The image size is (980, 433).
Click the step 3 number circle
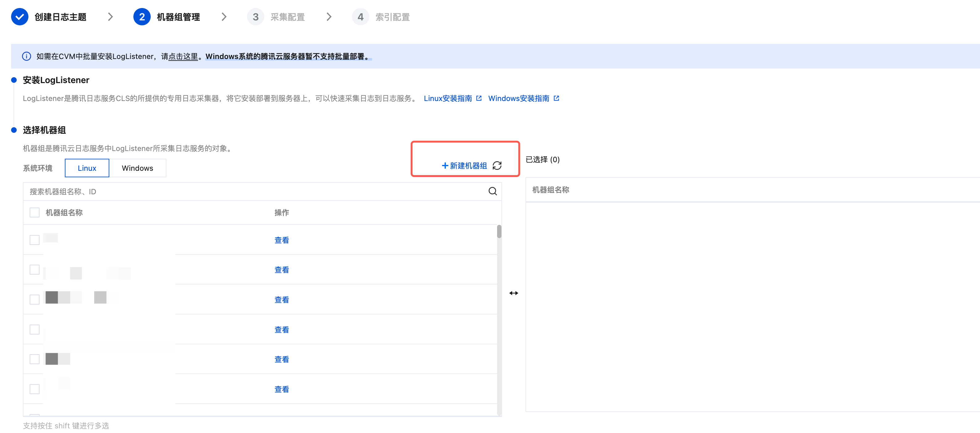[x=255, y=17]
